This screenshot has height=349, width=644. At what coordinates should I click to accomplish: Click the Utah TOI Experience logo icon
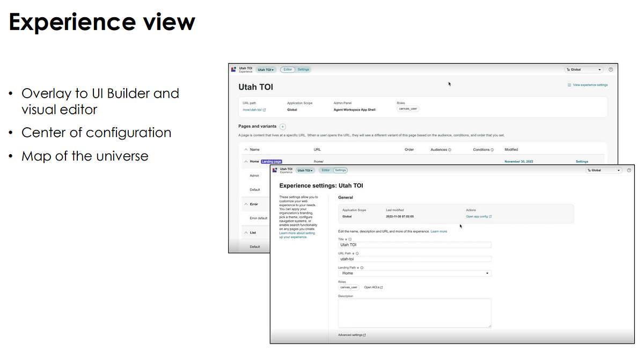pos(232,69)
